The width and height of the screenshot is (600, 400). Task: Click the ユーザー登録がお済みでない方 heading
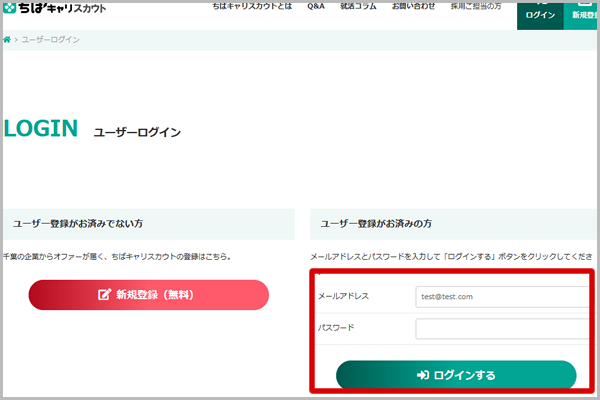coord(78,224)
